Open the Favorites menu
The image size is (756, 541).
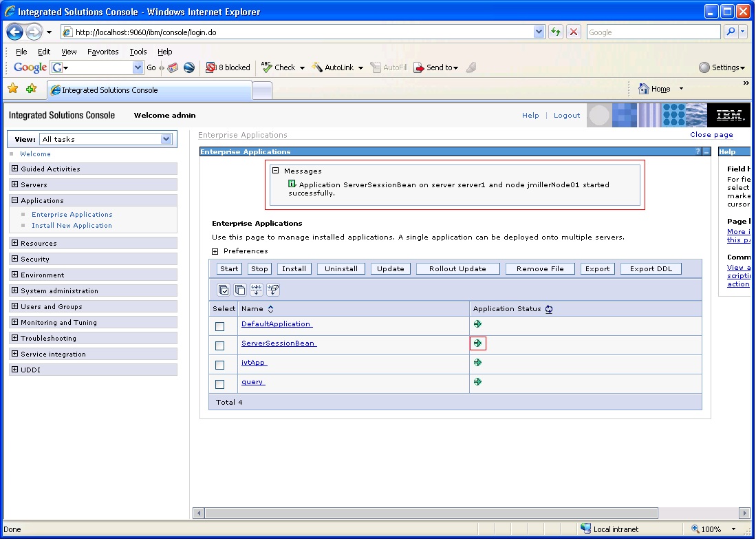coord(102,52)
